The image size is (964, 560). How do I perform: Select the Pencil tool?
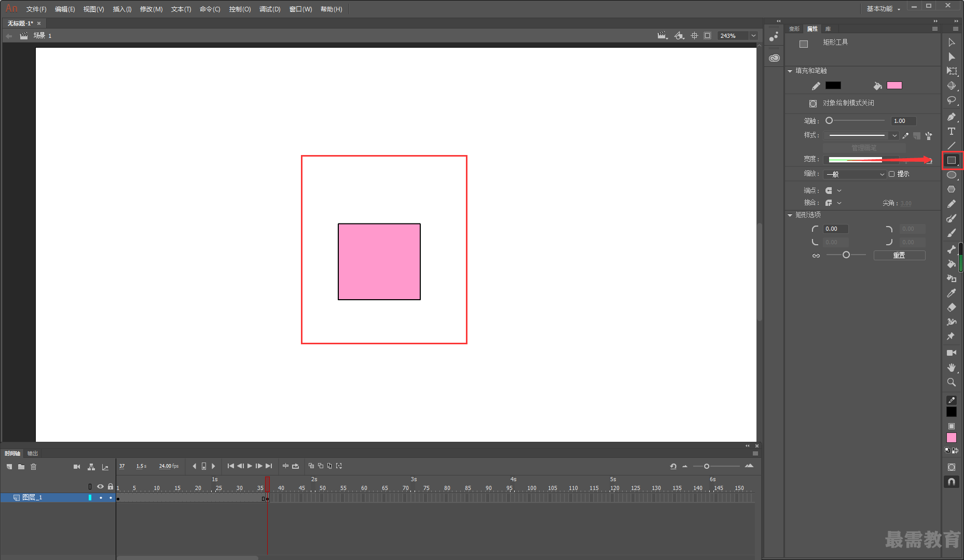[x=952, y=204]
